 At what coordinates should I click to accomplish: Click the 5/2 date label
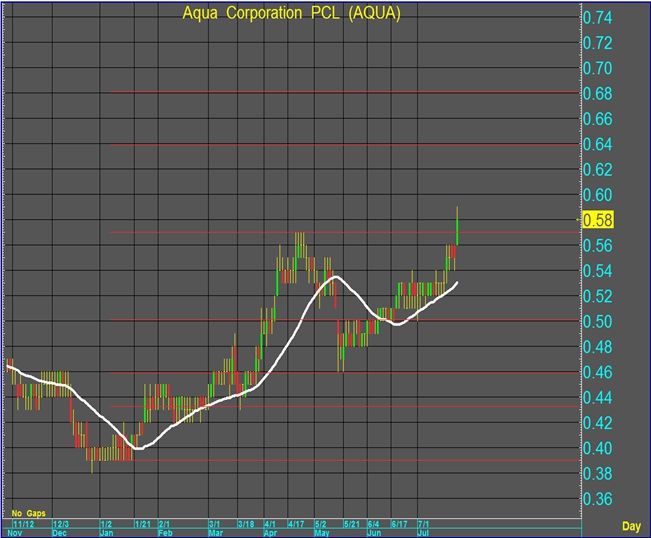pyautogui.click(x=321, y=524)
